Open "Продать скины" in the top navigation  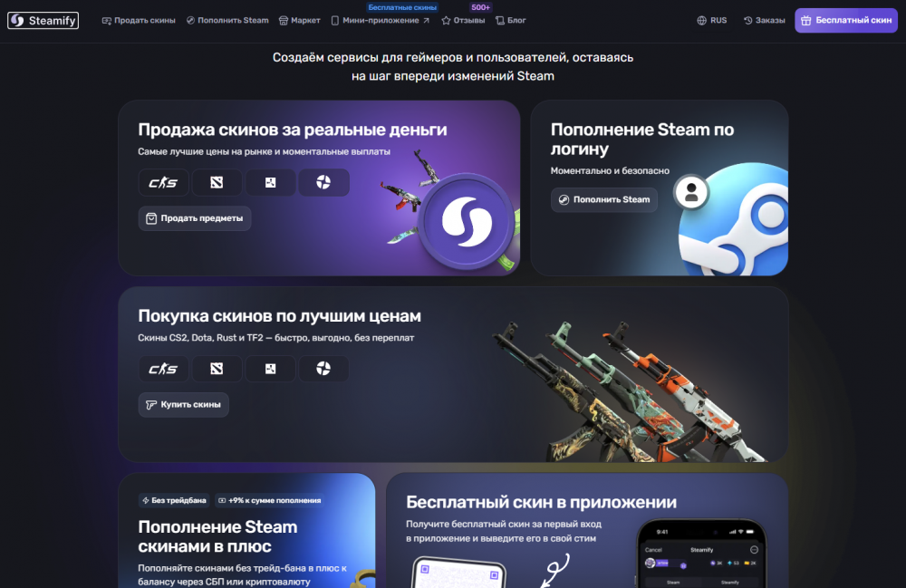(139, 20)
